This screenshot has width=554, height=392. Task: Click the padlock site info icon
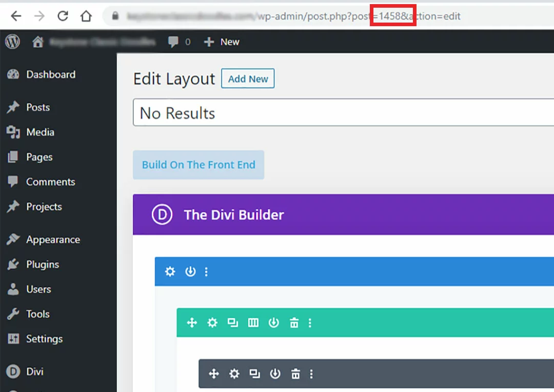[115, 16]
